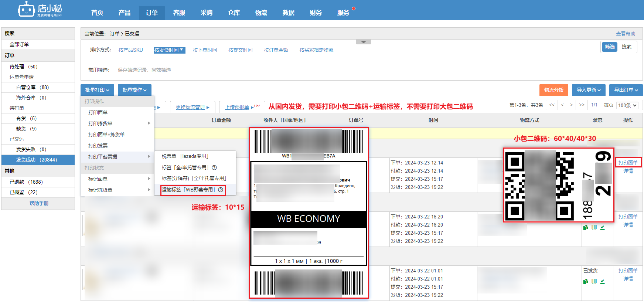Click the help icon beside 运输标签「WB野莓专用」
This screenshot has width=644, height=302.
click(x=221, y=190)
